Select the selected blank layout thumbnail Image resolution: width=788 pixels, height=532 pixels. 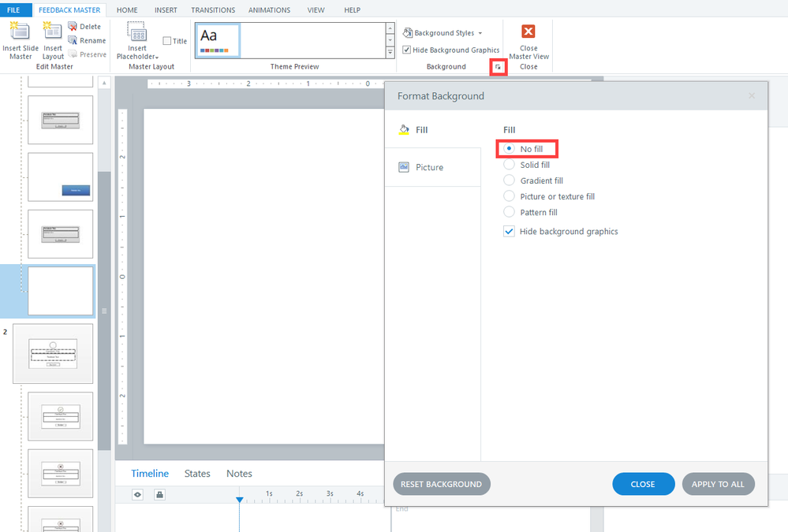click(x=60, y=291)
